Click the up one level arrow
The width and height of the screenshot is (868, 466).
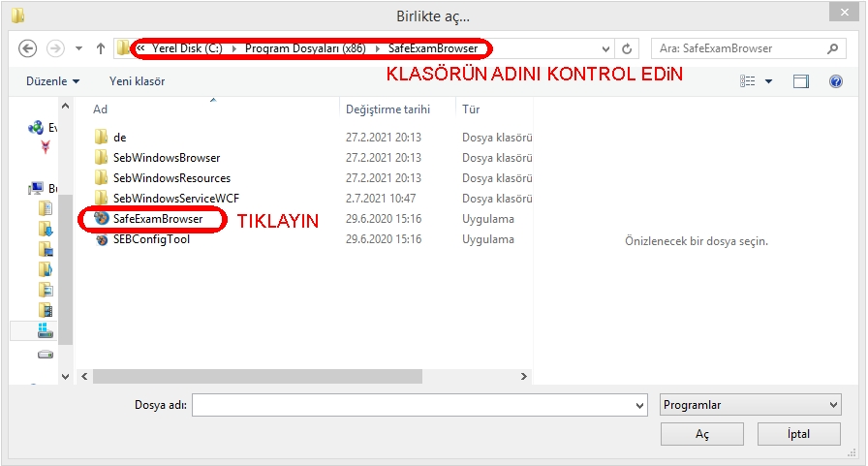(102, 48)
